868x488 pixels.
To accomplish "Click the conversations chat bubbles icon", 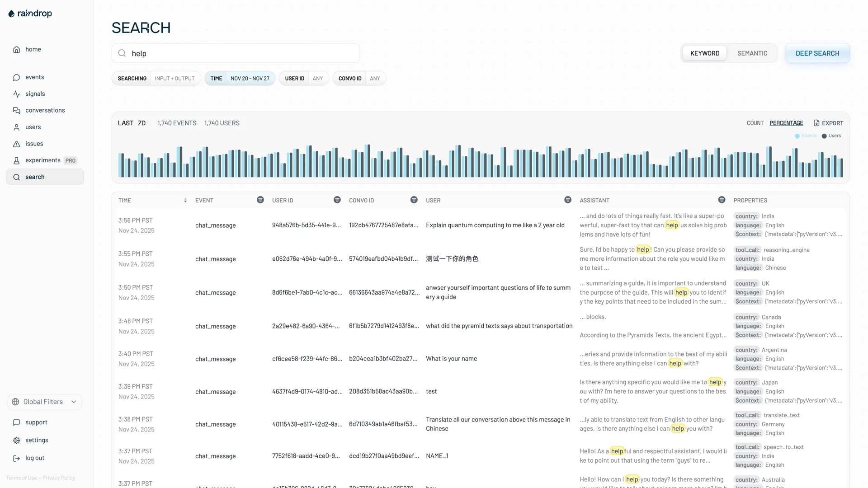I will pyautogui.click(x=17, y=110).
